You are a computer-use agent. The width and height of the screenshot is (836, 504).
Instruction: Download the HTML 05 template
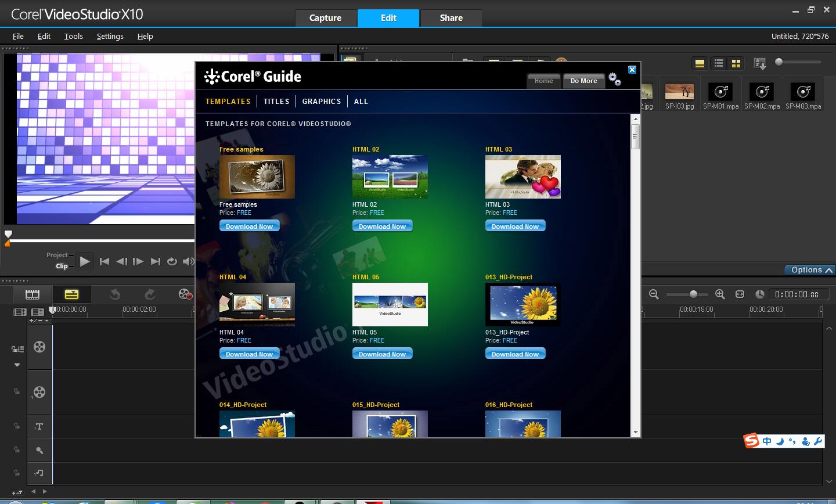(383, 354)
